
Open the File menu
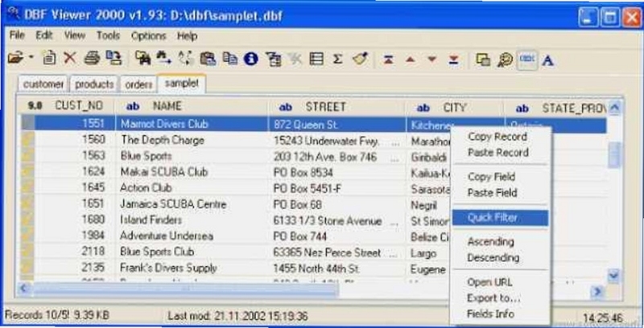coord(17,35)
